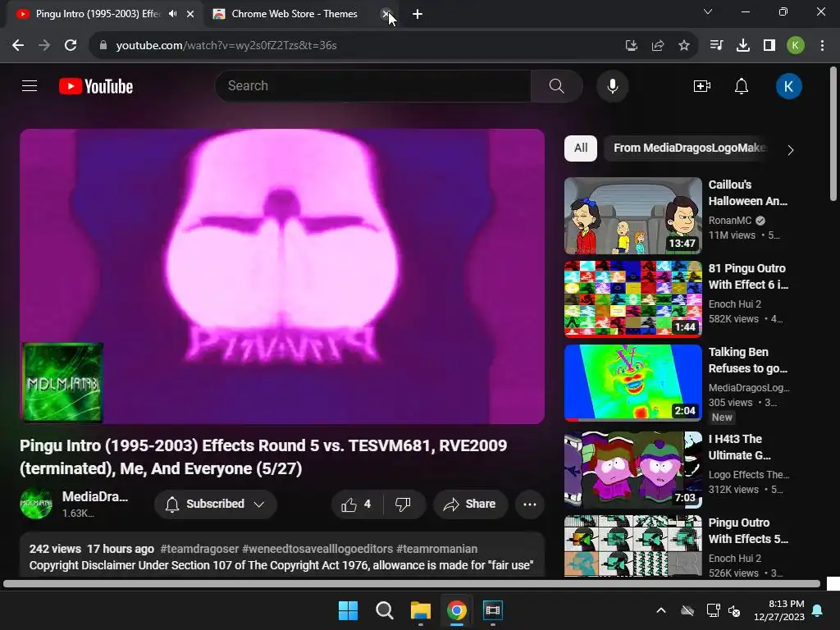Open the YouTube hamburger guide menu
Viewport: 840px width, 630px height.
(30, 85)
